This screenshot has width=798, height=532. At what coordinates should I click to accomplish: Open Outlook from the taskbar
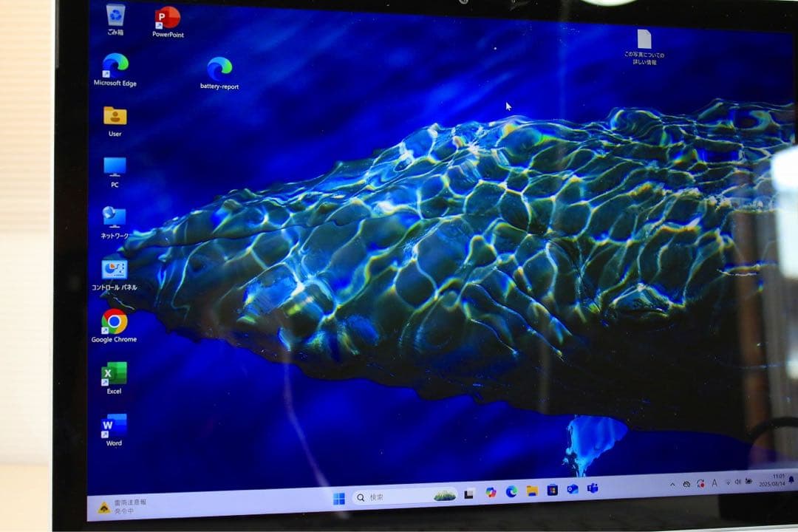click(573, 488)
